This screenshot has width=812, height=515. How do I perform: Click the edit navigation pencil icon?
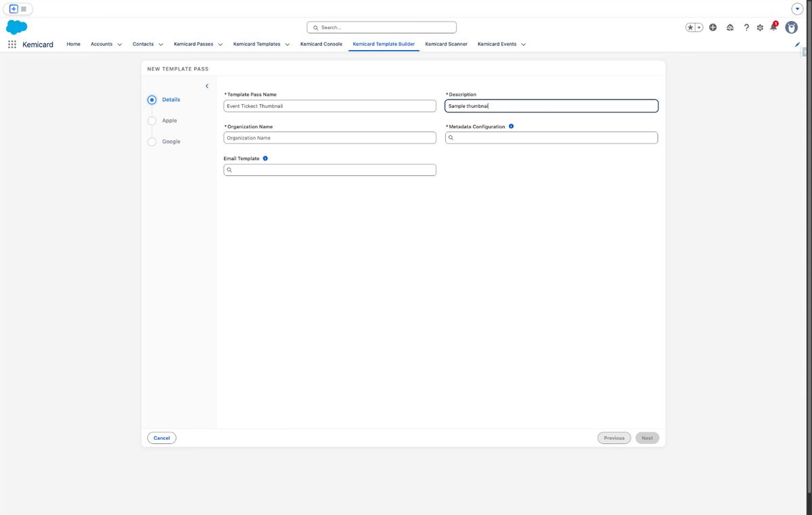pyautogui.click(x=797, y=44)
